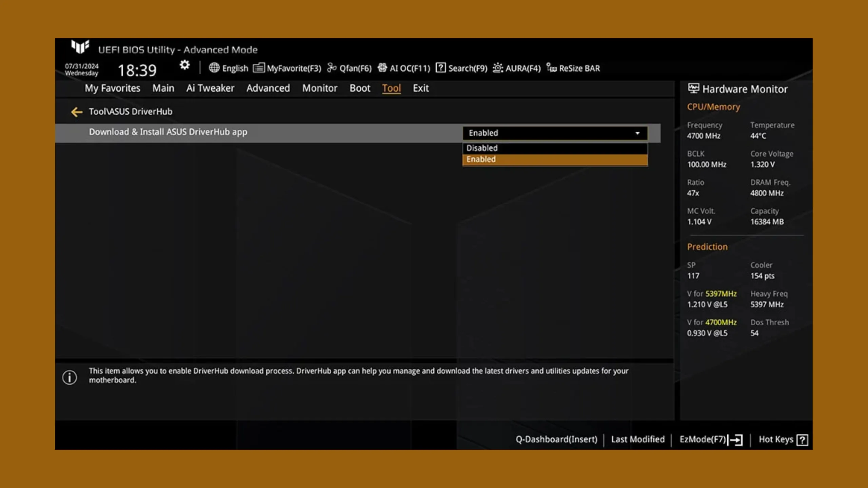The image size is (868, 488).
Task: Click Q-Dashboard(Insert) button
Action: click(x=556, y=439)
